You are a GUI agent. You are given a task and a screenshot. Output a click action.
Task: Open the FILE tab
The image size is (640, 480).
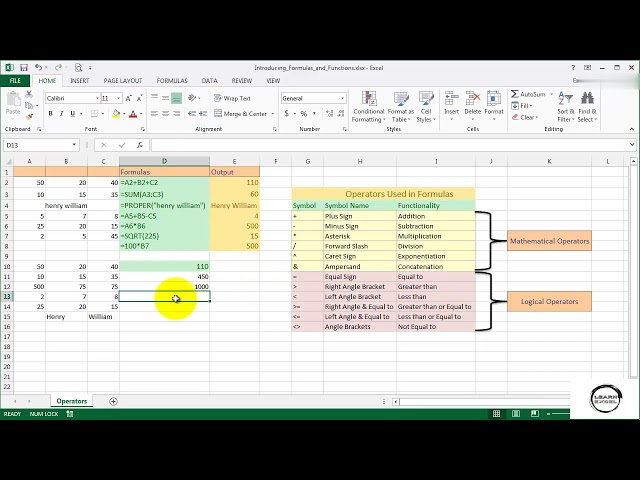[15, 80]
